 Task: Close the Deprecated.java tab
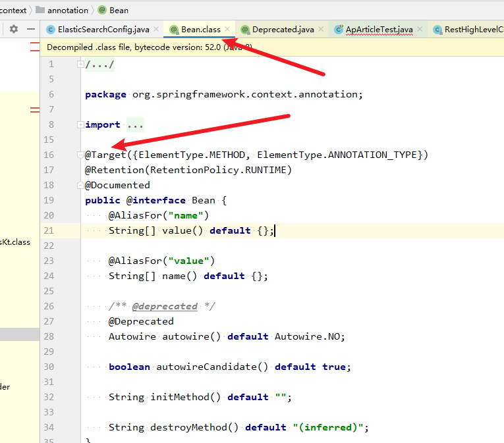321,29
